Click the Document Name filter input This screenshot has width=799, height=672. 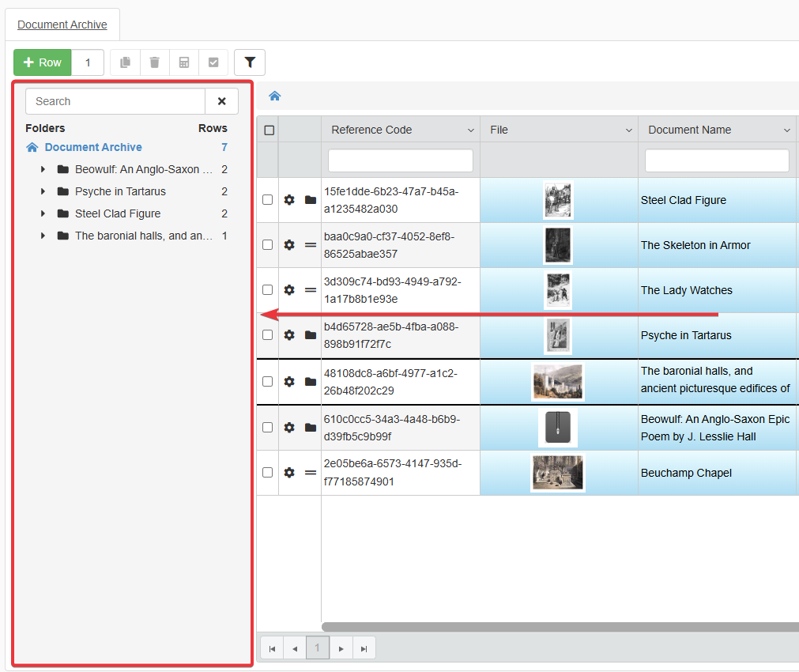(x=717, y=160)
